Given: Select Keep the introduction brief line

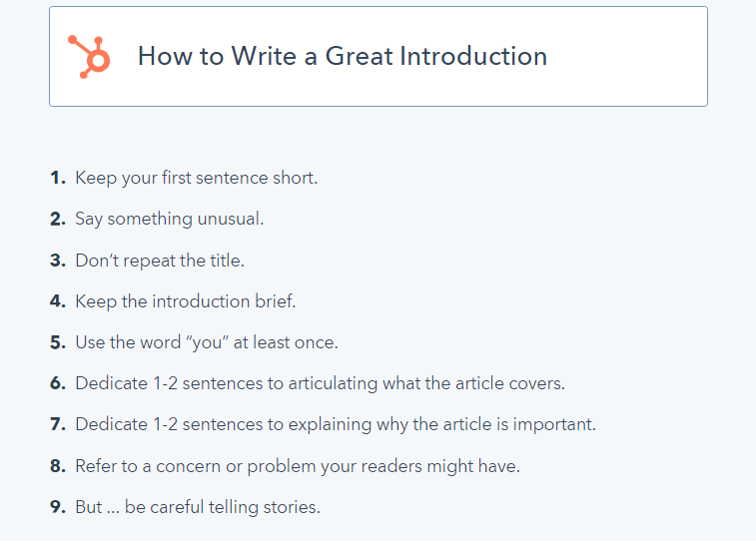Looking at the screenshot, I should 185,301.
